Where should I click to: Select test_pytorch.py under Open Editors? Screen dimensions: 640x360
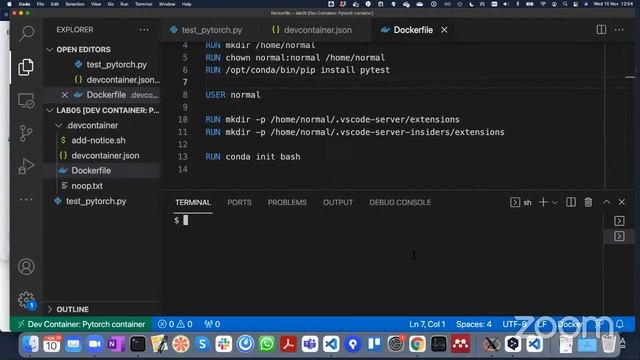click(102, 64)
